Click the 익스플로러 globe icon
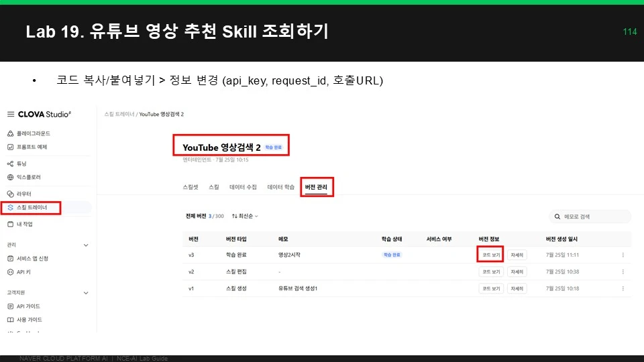This screenshot has width=644, height=362. click(x=11, y=177)
